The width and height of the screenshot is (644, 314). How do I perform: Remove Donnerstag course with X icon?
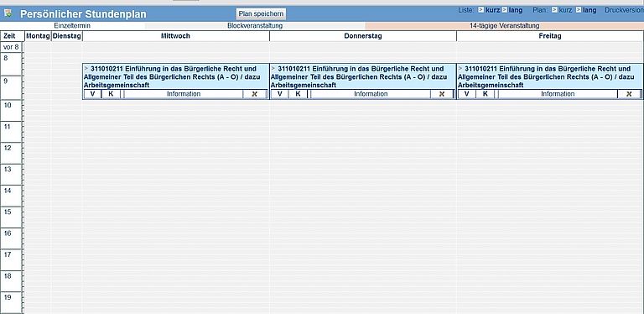(x=442, y=94)
